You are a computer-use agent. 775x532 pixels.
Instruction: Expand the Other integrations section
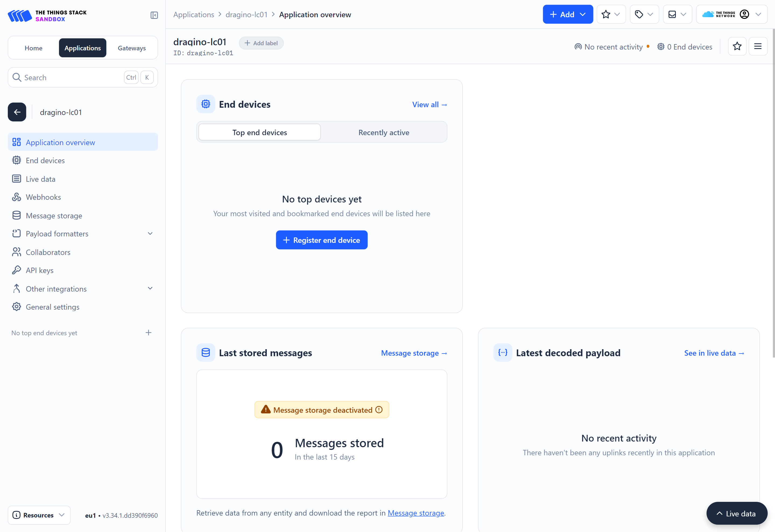[x=150, y=289]
